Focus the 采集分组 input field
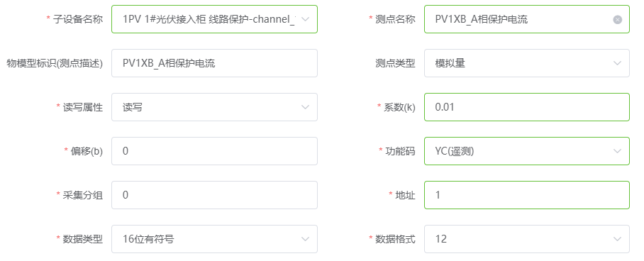The height and width of the screenshot is (261, 644). click(214, 195)
